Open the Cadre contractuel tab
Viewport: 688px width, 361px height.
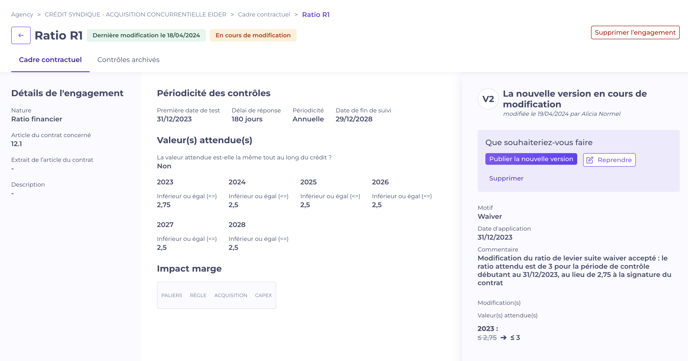pos(50,60)
